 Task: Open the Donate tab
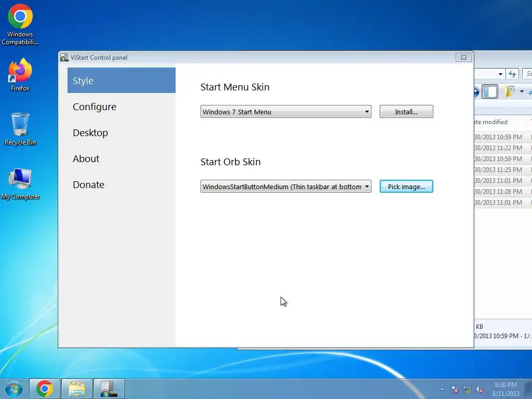click(122, 184)
